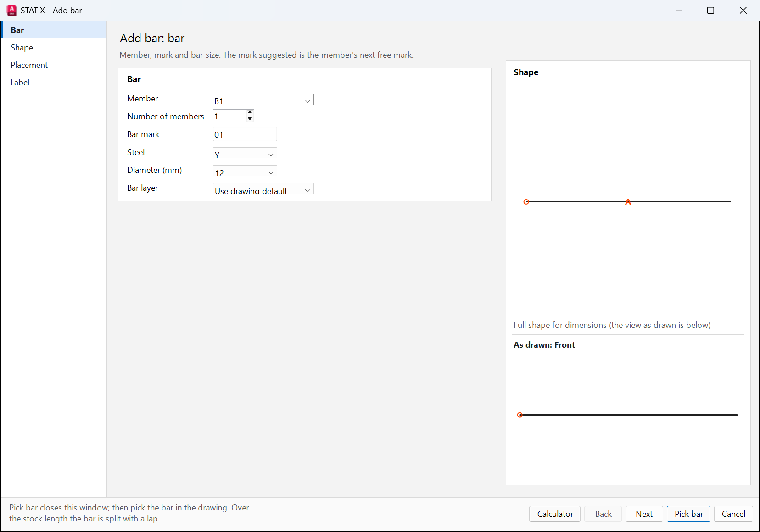
Task: Open the Bar layer dropdown
Action: point(263,189)
